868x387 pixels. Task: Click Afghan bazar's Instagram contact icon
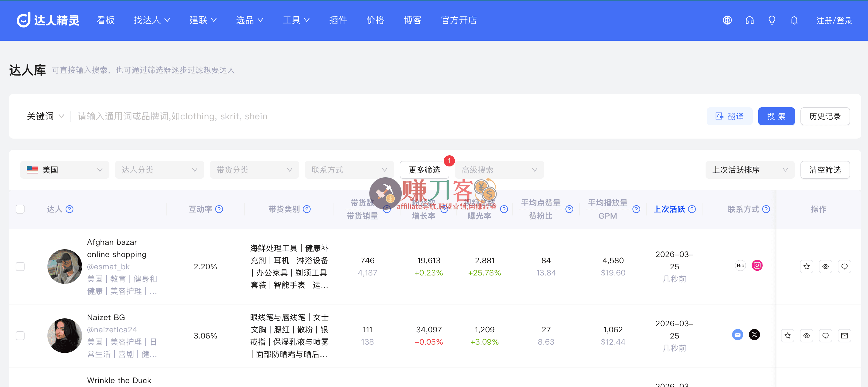click(x=757, y=265)
